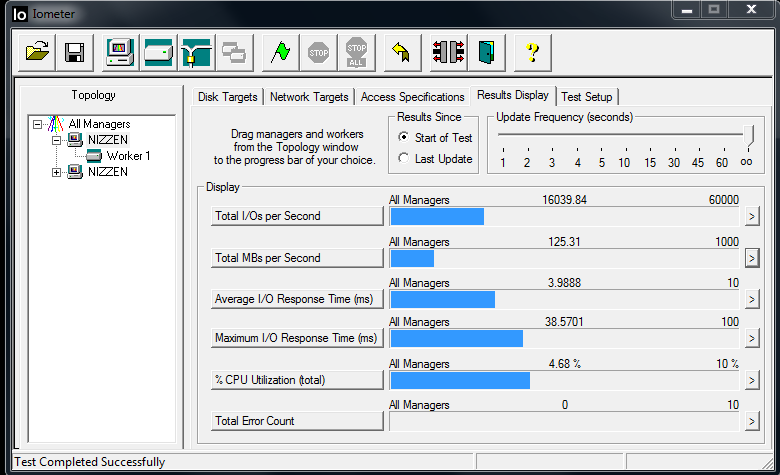Click the duplicate selected worker icon
This screenshot has width=780, height=475.
pyautogui.click(x=234, y=52)
